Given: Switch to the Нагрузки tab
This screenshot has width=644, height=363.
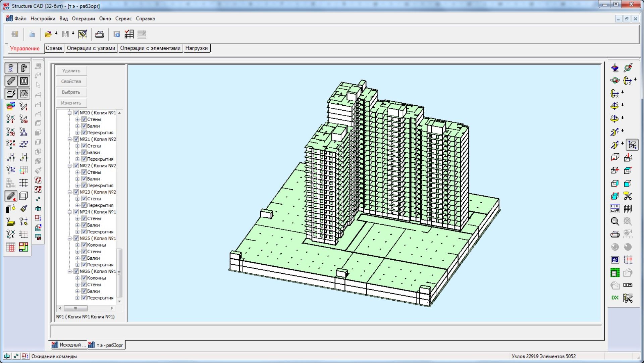Looking at the screenshot, I should (x=196, y=48).
